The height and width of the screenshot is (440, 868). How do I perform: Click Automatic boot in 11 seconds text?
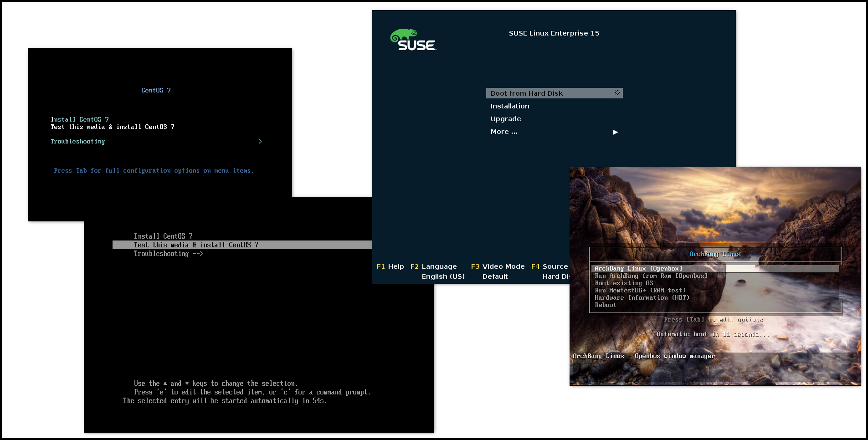click(713, 334)
